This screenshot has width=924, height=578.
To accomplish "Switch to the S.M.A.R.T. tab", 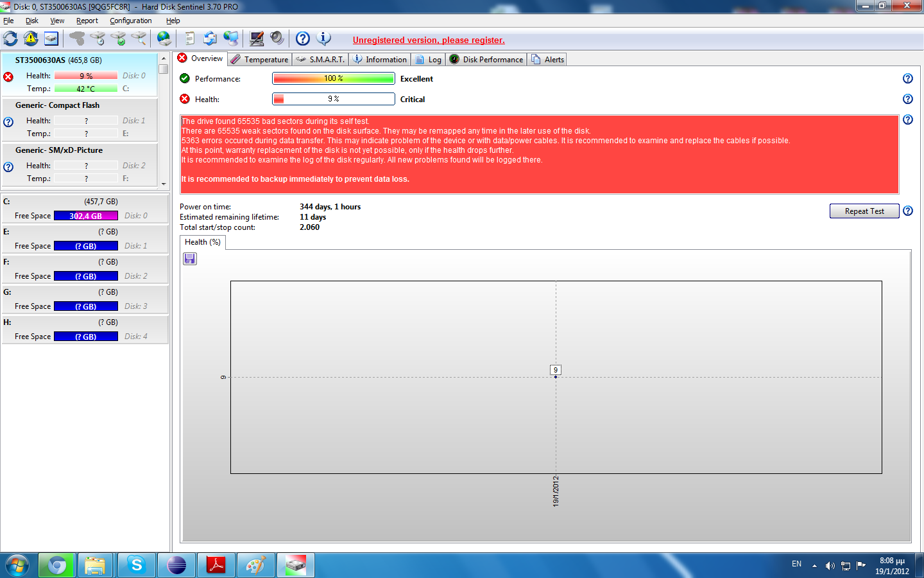I will coord(321,59).
